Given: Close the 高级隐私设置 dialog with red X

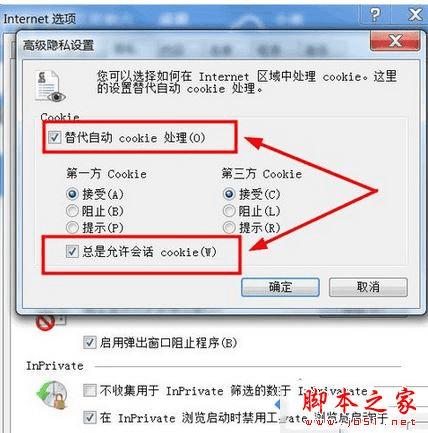Looking at the screenshot, I should coord(395,41).
